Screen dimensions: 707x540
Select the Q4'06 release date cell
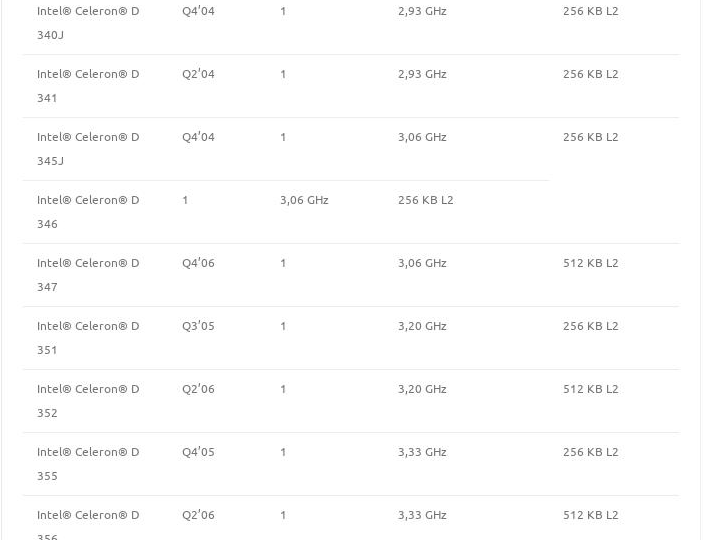(198, 263)
